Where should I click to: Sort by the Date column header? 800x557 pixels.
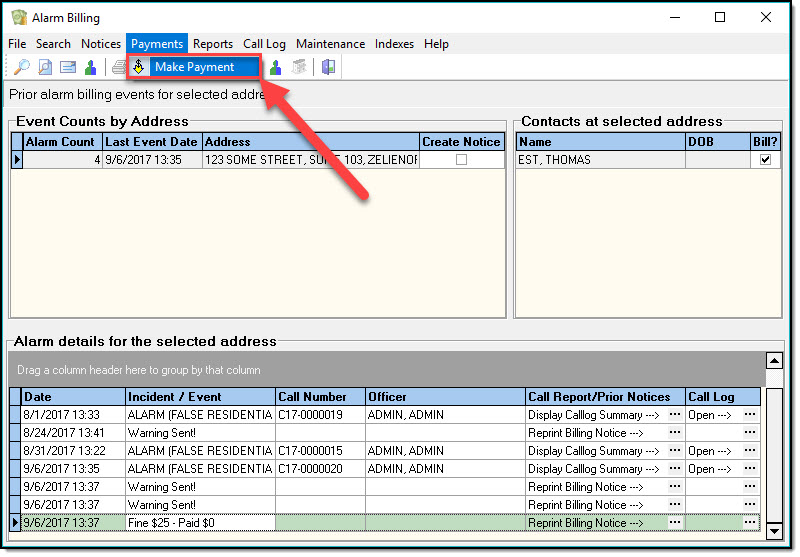(72, 397)
